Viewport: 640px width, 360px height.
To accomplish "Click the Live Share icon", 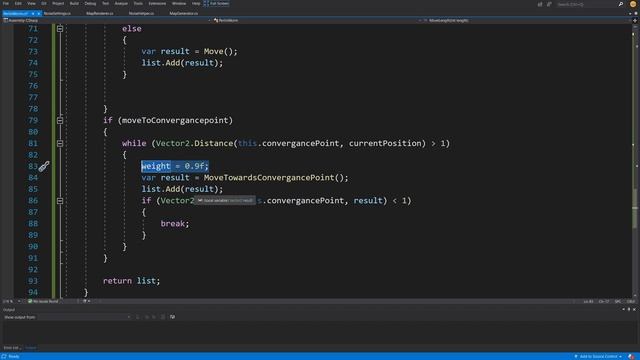I will (540, 4).
